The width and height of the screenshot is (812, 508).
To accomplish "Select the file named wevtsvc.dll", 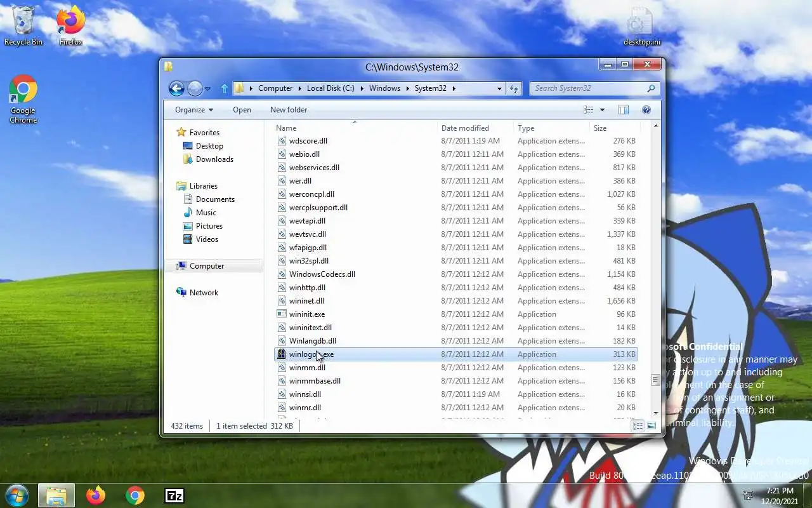I will (x=308, y=234).
